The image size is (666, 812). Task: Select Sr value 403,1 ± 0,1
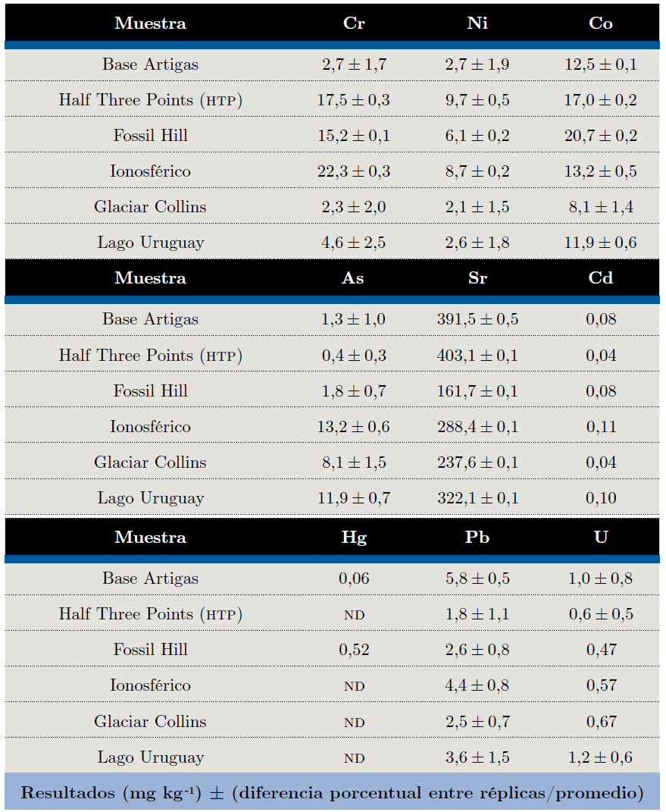[x=477, y=355]
